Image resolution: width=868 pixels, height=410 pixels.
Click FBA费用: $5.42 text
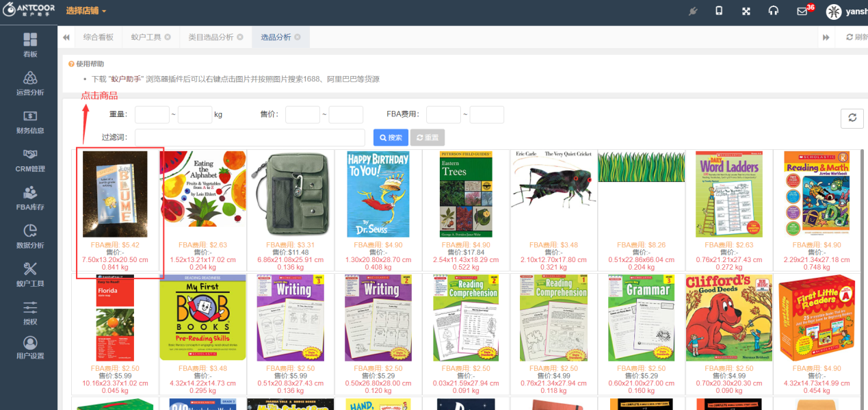(x=115, y=244)
